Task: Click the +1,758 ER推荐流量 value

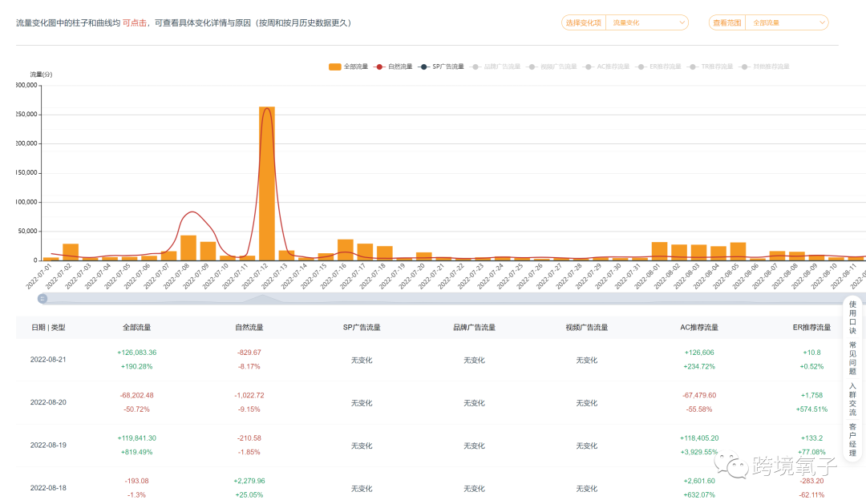Action: (x=811, y=395)
